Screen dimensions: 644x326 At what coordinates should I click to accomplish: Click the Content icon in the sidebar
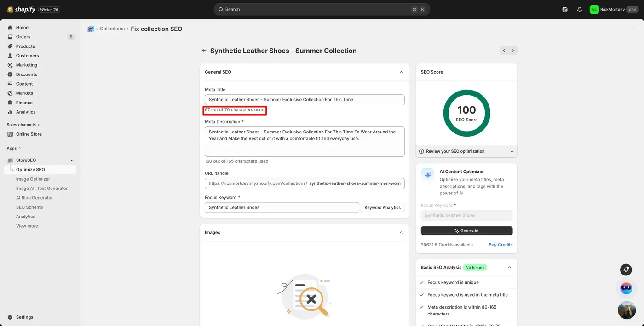[x=10, y=84]
